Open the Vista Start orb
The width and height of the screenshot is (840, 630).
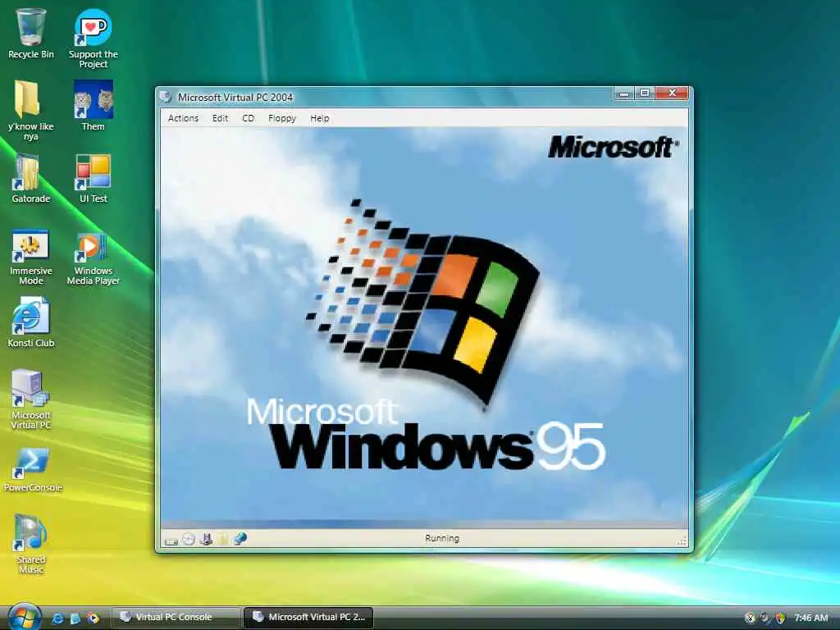24,617
